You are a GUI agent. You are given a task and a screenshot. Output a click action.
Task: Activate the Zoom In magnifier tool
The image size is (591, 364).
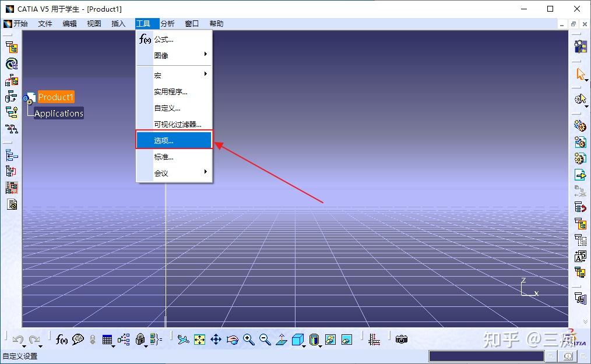tap(248, 339)
